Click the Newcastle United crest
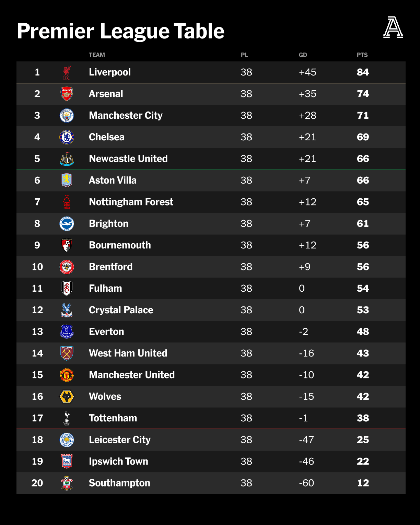Screen dimensions: 420x525 pos(67,159)
